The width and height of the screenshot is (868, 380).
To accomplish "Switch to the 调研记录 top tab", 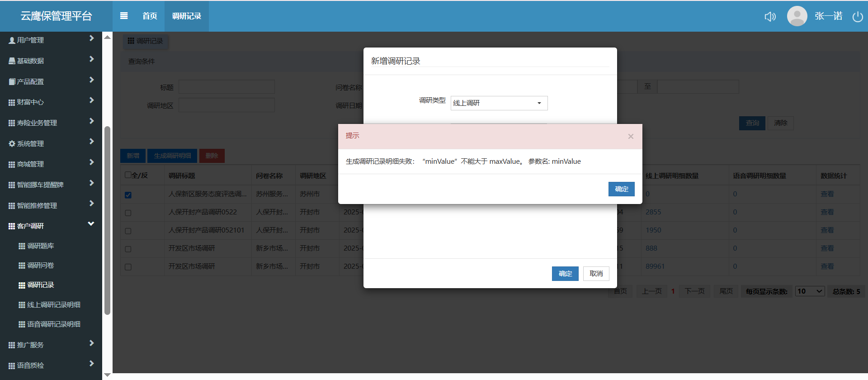I will coord(186,16).
